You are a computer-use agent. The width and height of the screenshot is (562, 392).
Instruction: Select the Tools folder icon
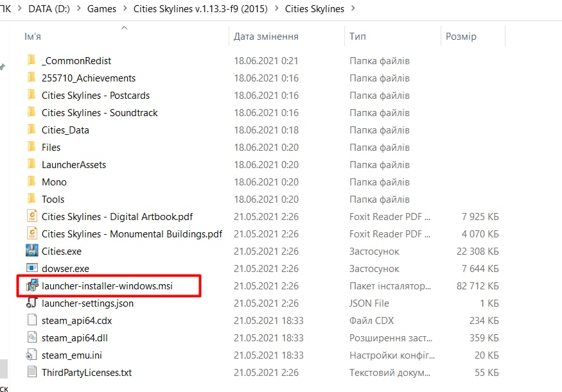pyautogui.click(x=31, y=198)
